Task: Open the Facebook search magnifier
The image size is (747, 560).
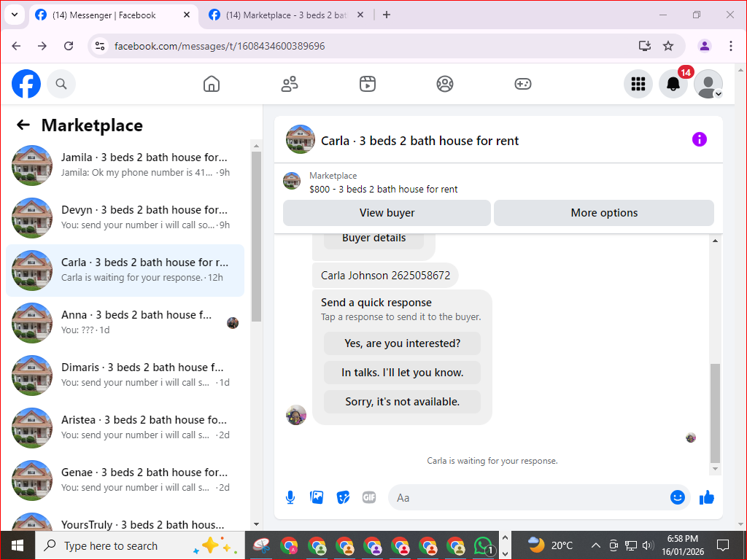Action: coord(61,84)
